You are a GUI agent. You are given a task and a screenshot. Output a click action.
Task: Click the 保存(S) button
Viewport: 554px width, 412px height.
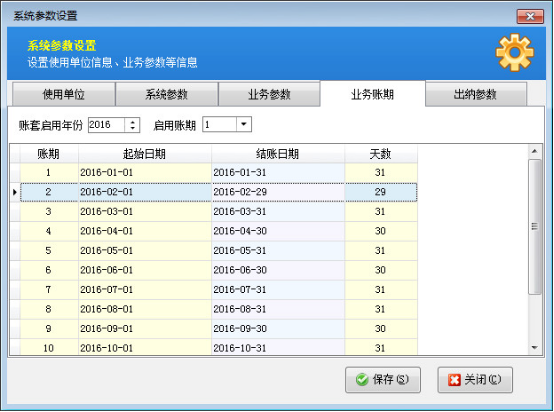383,380
